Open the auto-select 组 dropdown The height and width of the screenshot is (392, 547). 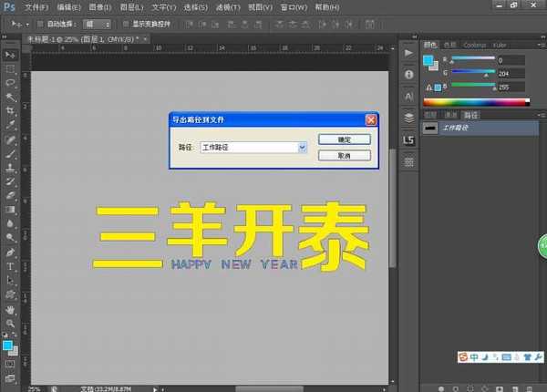click(97, 24)
